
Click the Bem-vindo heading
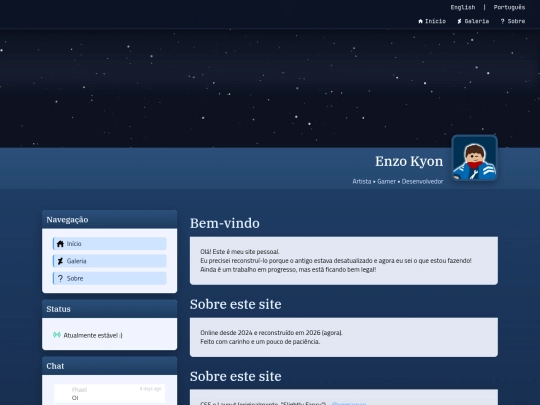click(225, 223)
